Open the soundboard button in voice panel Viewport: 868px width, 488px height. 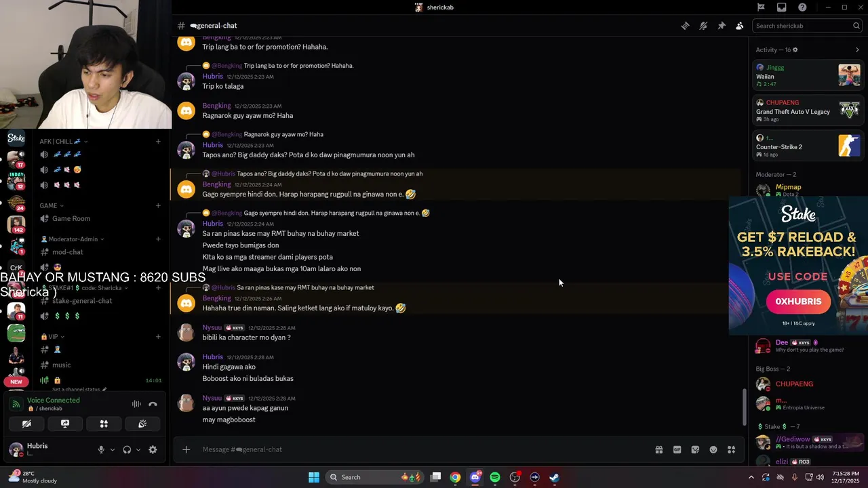coord(142,424)
